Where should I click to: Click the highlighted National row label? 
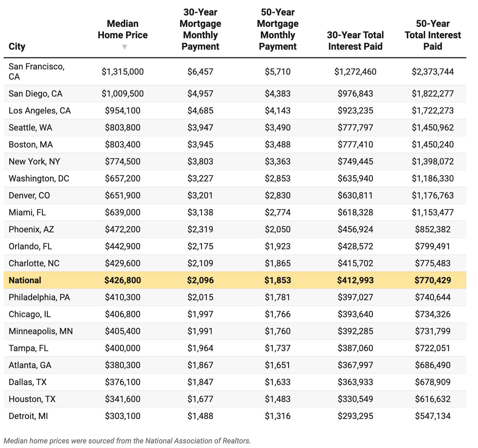25,280
